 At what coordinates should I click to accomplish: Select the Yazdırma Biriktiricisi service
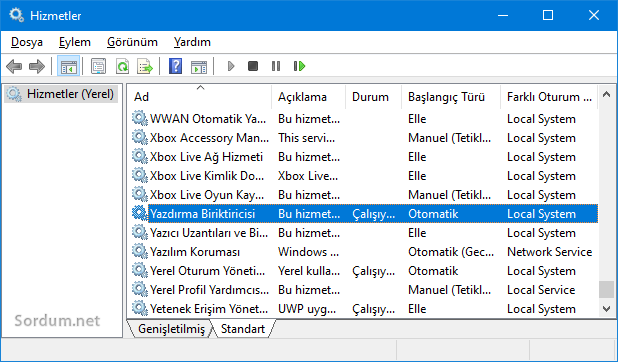365,213
